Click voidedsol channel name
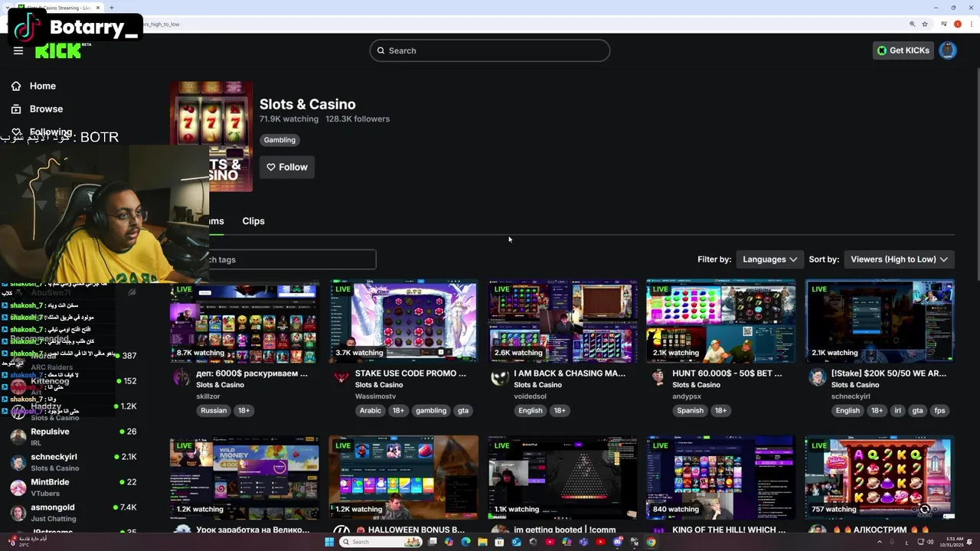This screenshot has width=980, height=551. click(530, 396)
